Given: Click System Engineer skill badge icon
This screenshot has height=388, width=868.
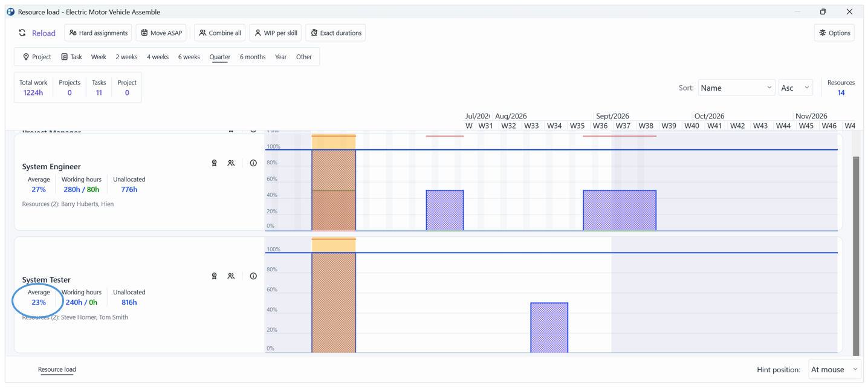Looking at the screenshot, I should pos(214,163).
